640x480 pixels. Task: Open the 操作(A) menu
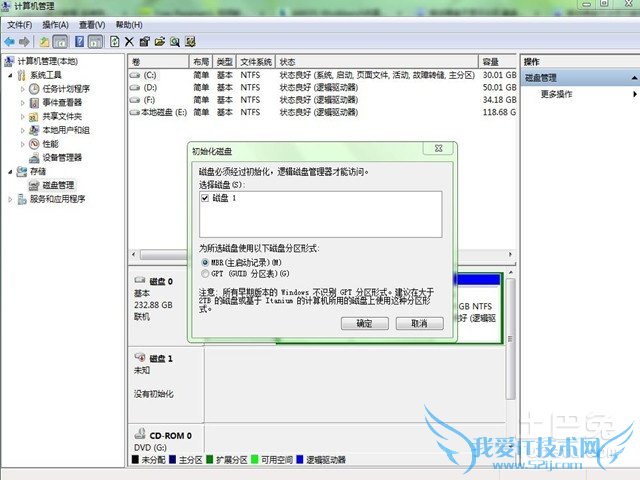(x=56, y=25)
